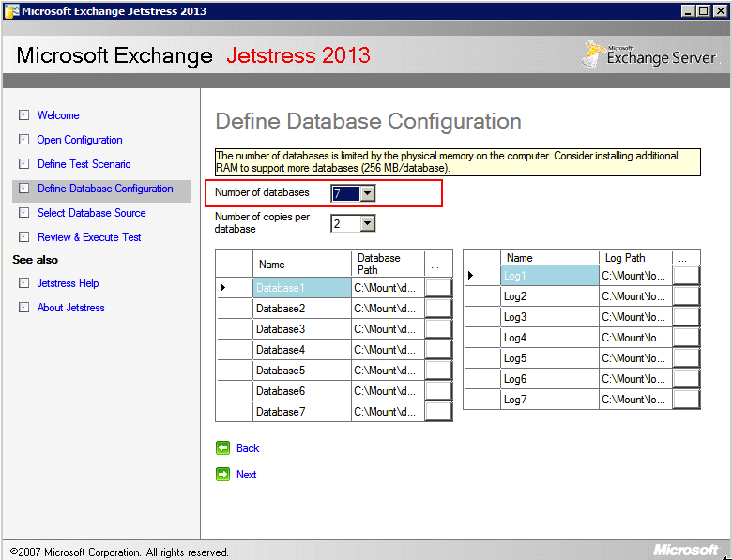This screenshot has height=560, width=732.
Task: Click the icon beside Review & Execute Test
Action: 24,237
